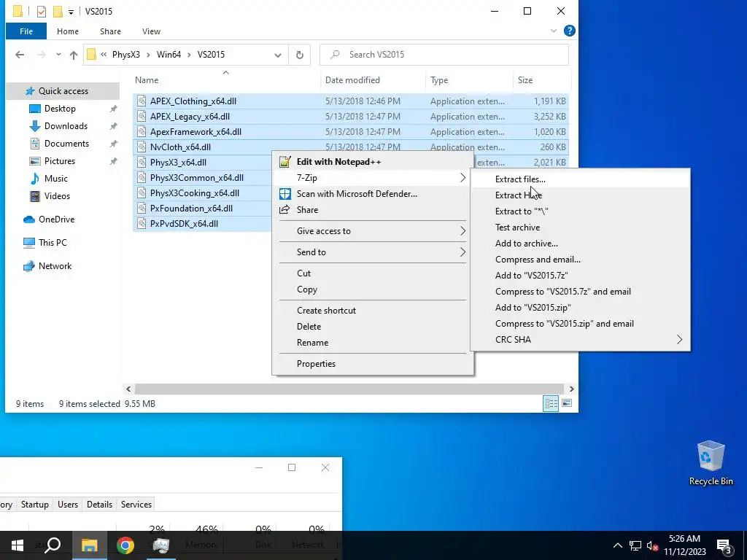747x560 pixels.
Task: Open the File ribbon tab
Action: click(26, 31)
